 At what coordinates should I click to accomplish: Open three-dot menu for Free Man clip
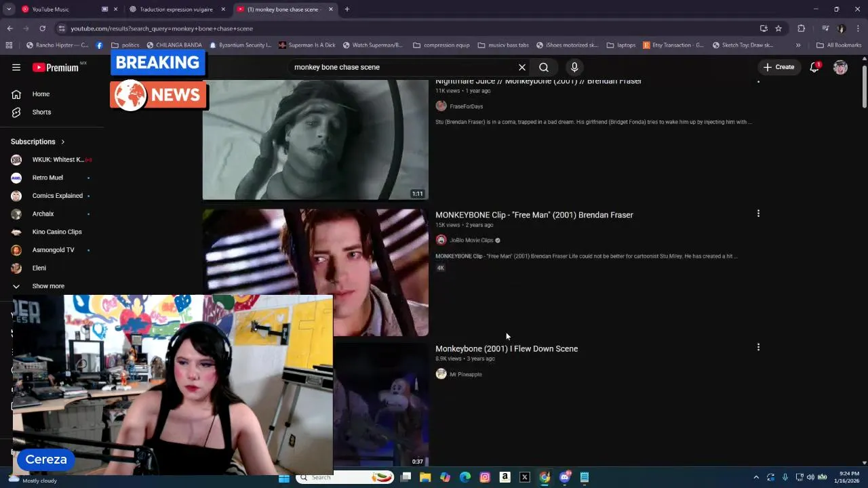point(758,213)
